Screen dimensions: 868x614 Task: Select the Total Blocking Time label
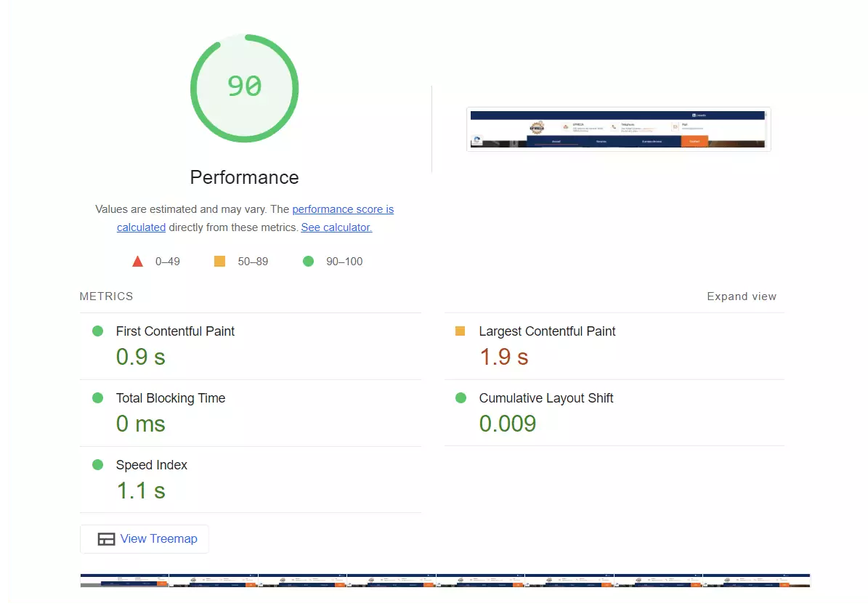tap(171, 398)
